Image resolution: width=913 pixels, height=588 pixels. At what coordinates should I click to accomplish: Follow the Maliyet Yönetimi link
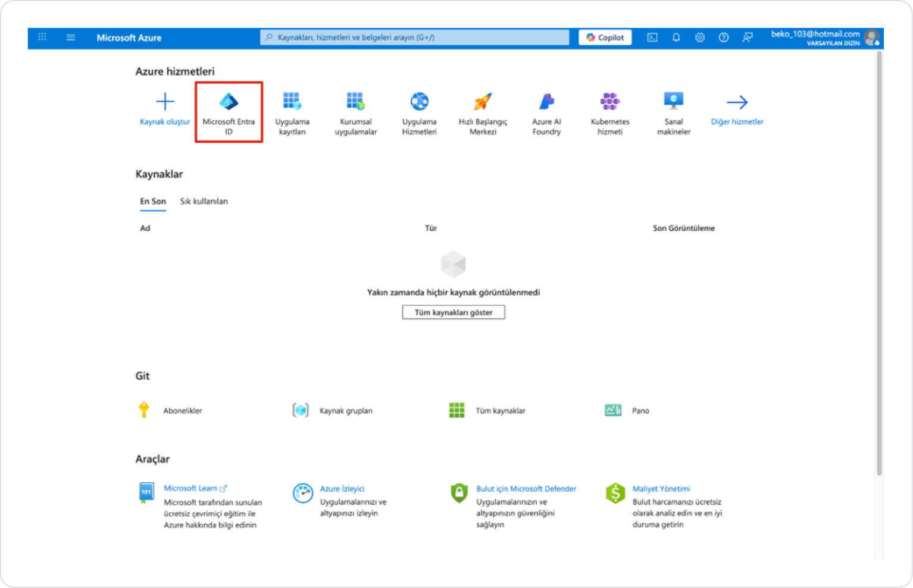click(661, 489)
